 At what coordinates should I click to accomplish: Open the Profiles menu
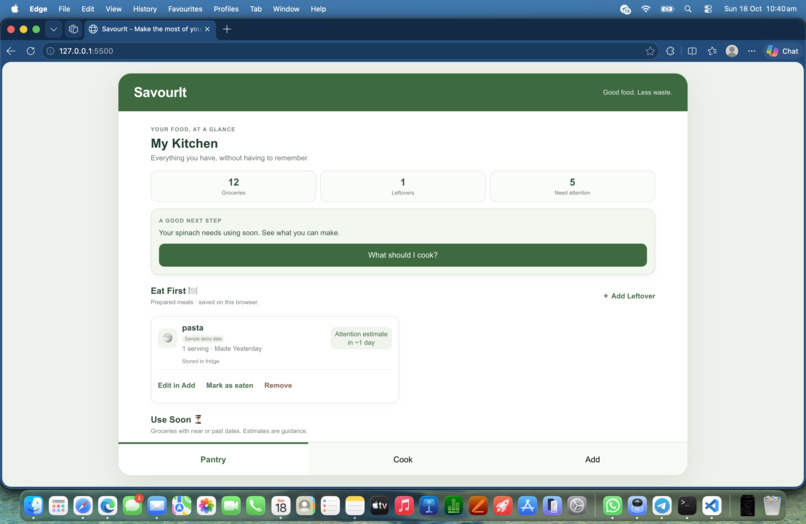(x=226, y=9)
